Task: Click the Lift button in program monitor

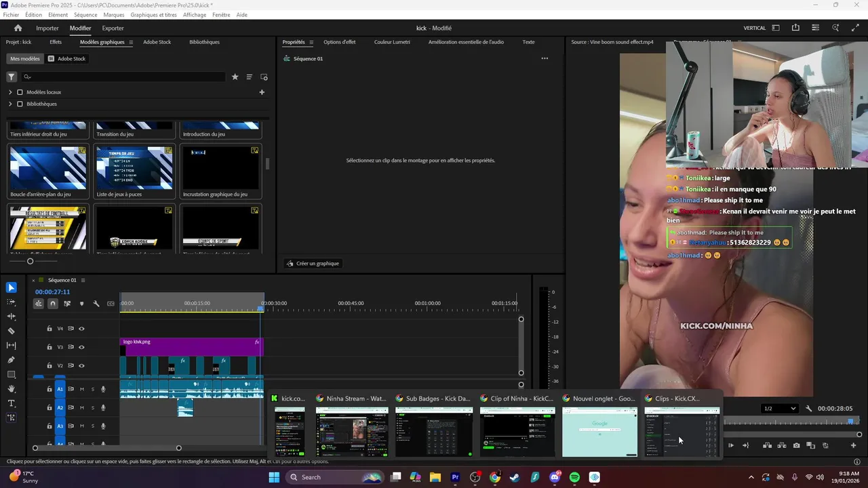Action: click(x=767, y=445)
